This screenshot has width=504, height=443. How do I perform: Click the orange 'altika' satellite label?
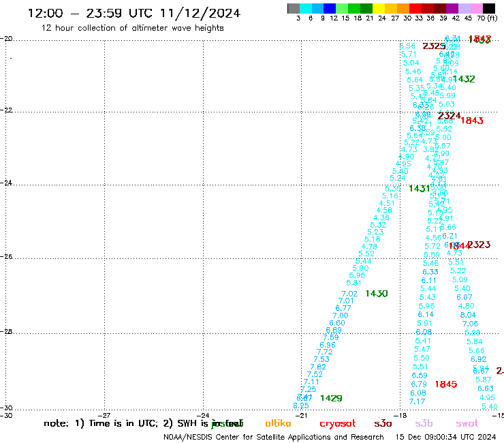[278, 423]
